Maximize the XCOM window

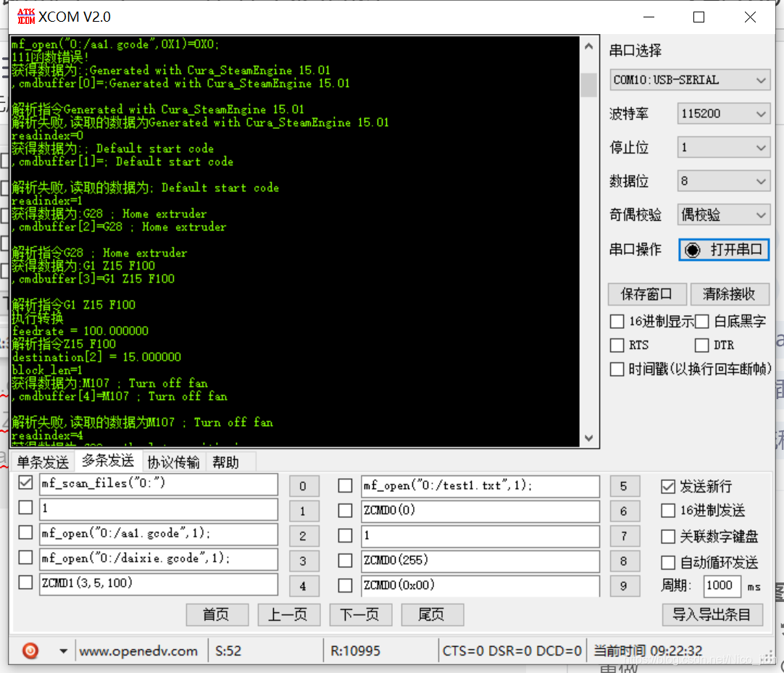pyautogui.click(x=699, y=17)
